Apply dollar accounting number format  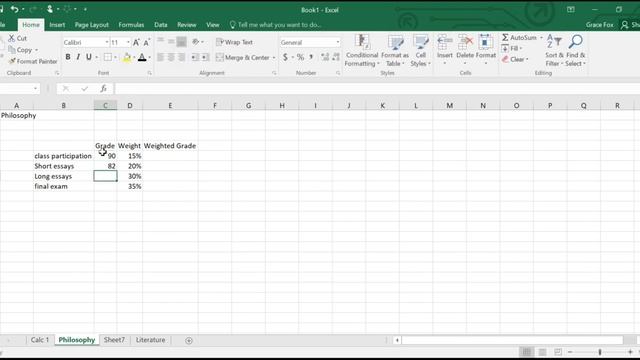[285, 57]
